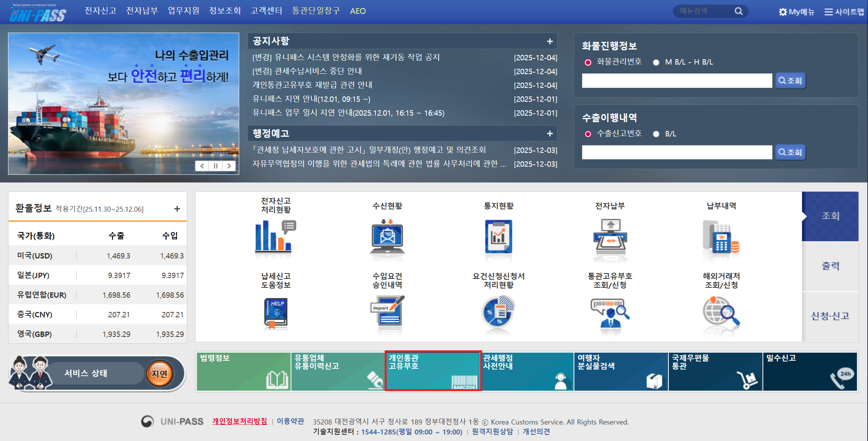
Task: Open the 납부내역 calculator icon
Action: [721, 237]
